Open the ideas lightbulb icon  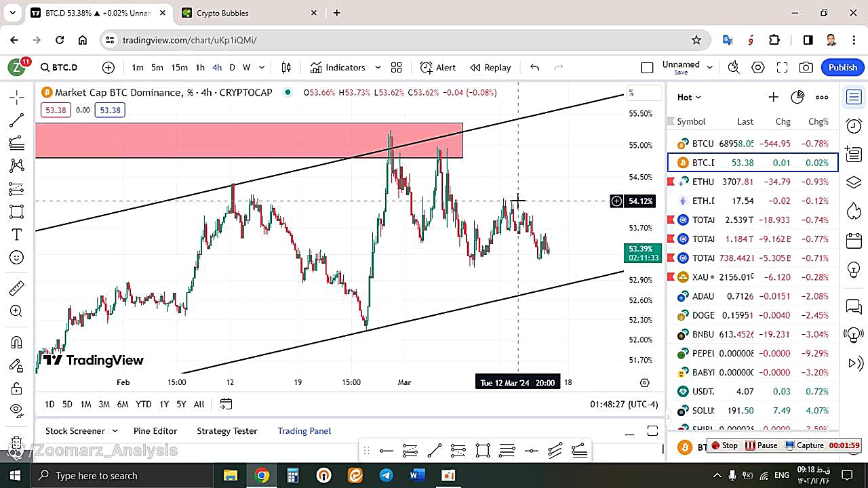point(854,270)
